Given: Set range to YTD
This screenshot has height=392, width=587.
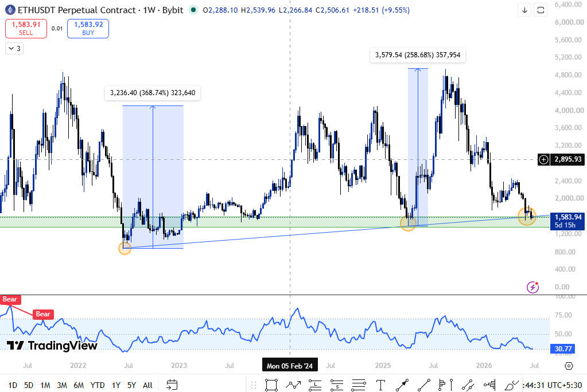Looking at the screenshot, I should pos(98,385).
